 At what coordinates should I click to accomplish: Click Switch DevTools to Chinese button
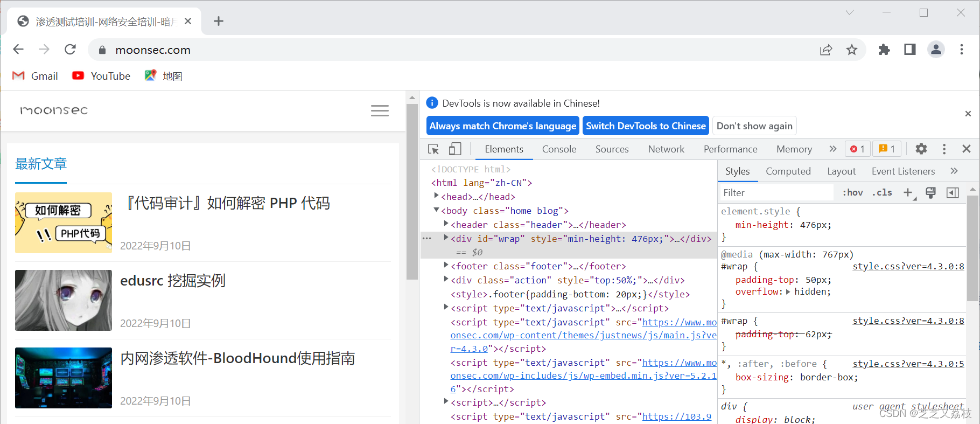pyautogui.click(x=646, y=126)
